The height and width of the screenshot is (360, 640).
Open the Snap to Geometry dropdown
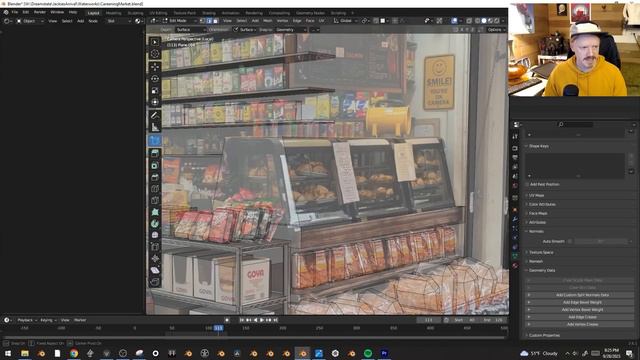click(x=291, y=29)
